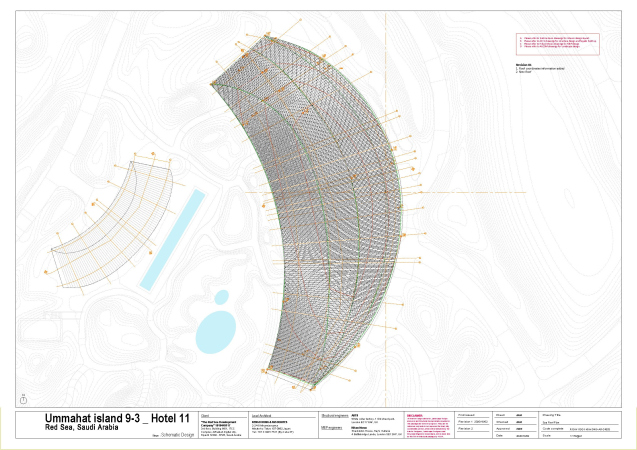Image resolution: width=637 pixels, height=450 pixels.
Task: Select the large oval light-blue pool
Action: pyautogui.click(x=216, y=328)
